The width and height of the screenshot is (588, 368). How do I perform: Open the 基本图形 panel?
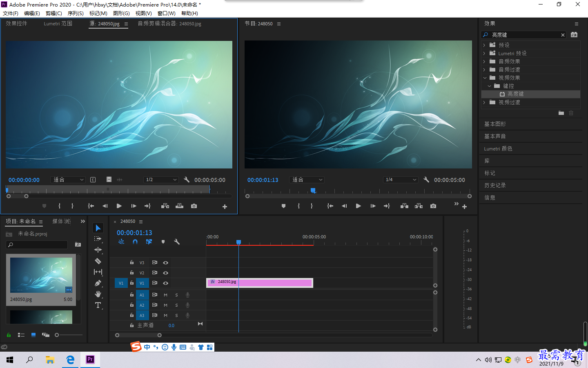[495, 124]
